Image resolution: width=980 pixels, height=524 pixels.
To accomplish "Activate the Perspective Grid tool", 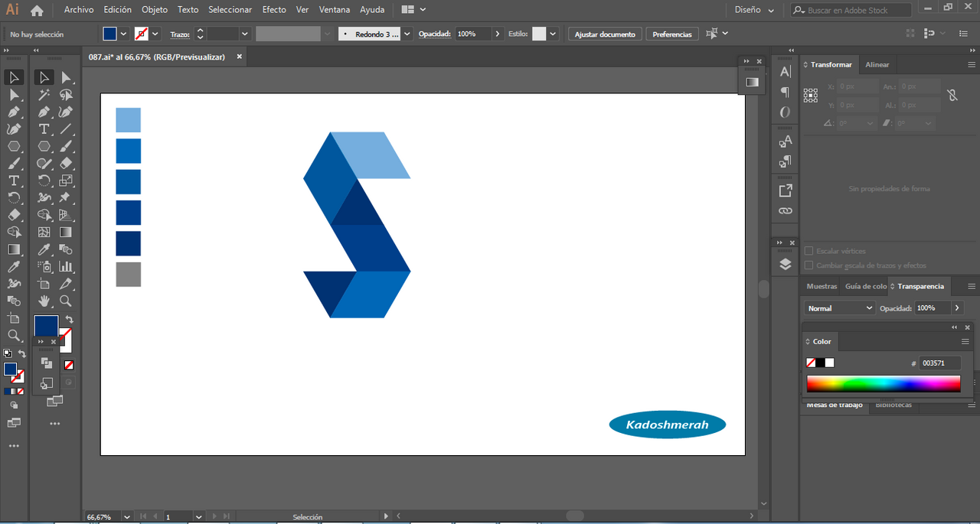I will click(66, 215).
